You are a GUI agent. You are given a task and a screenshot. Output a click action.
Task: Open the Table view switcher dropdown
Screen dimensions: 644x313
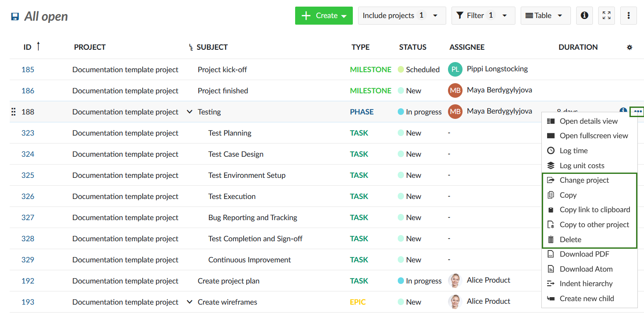545,15
